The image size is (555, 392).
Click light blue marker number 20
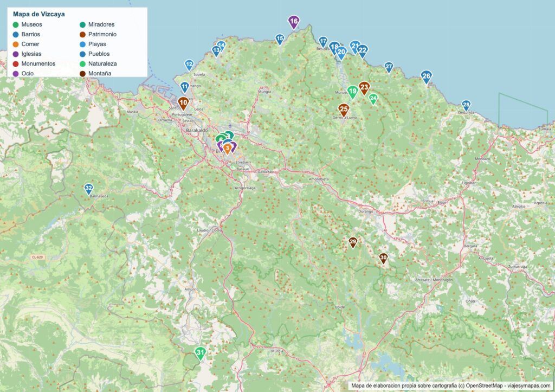click(341, 53)
